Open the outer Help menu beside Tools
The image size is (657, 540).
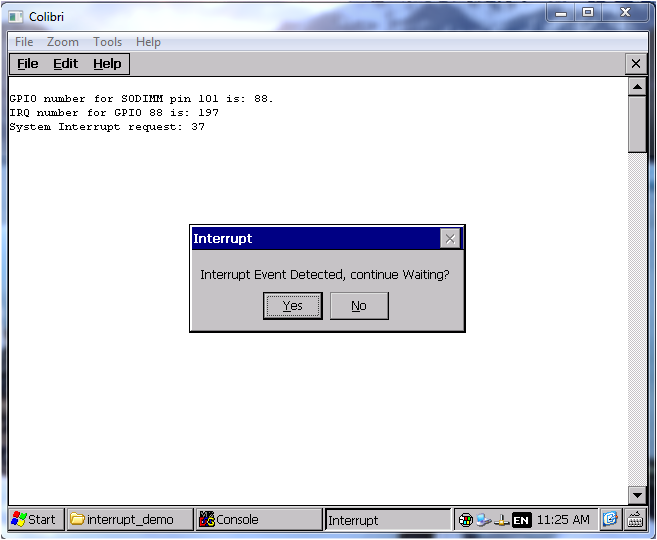pyautogui.click(x=148, y=42)
